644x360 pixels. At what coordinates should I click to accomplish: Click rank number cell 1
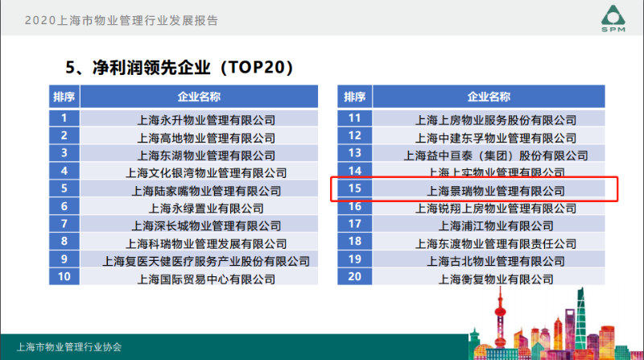(64, 118)
